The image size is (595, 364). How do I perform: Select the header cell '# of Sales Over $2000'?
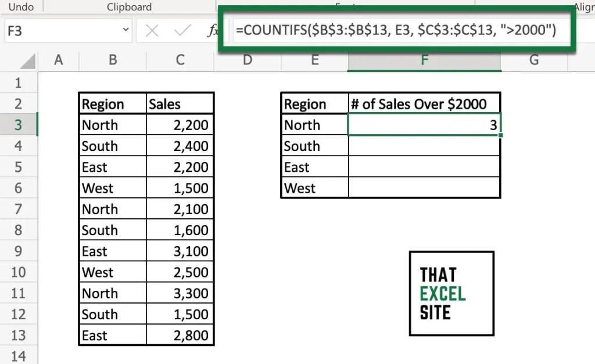(424, 103)
